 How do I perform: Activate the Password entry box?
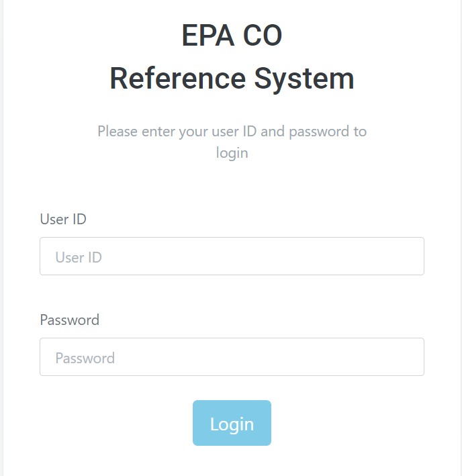232,356
